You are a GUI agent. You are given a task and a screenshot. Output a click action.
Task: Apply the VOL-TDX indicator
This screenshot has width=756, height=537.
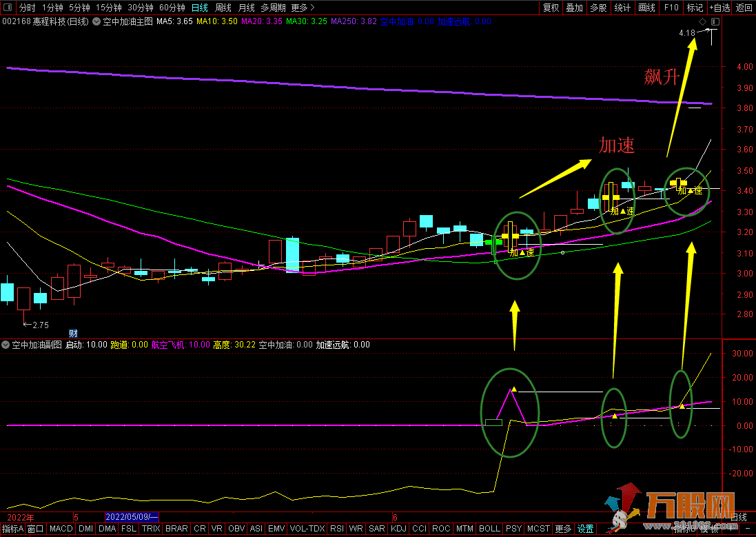click(x=307, y=529)
